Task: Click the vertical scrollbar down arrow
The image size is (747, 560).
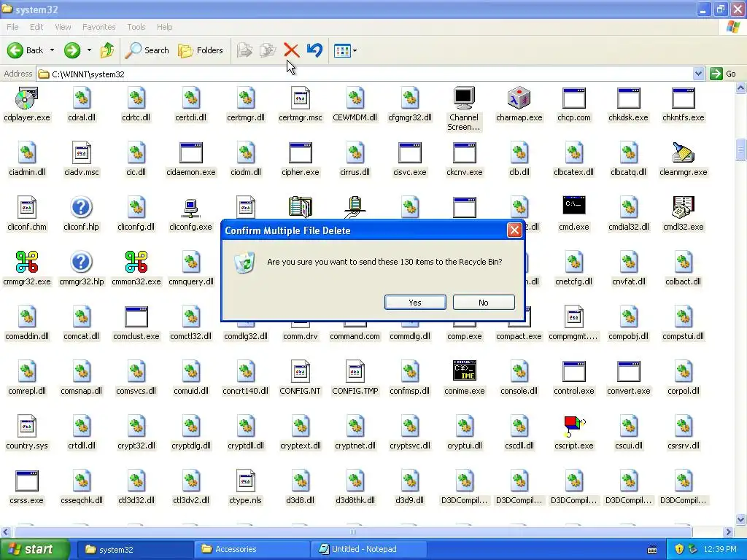Action: (x=741, y=519)
